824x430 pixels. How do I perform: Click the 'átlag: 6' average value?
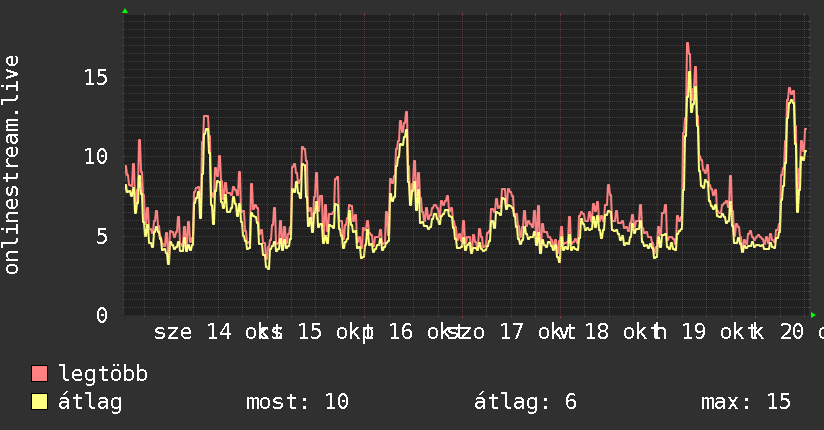point(525,402)
